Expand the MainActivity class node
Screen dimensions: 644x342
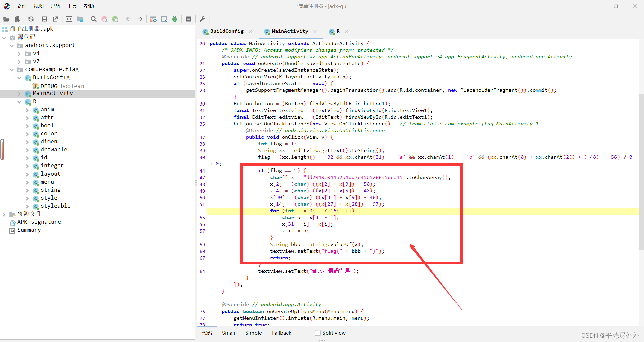coord(19,94)
